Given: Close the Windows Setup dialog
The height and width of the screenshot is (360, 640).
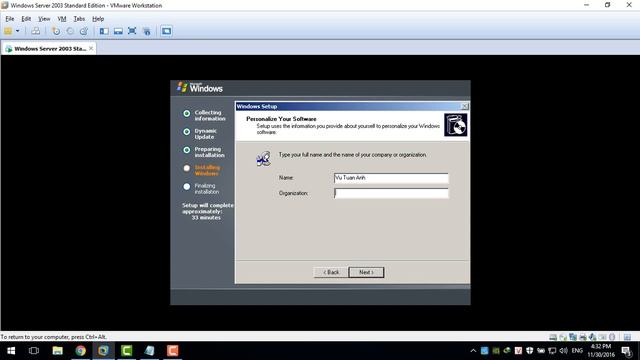Looking at the screenshot, I should 464,106.
